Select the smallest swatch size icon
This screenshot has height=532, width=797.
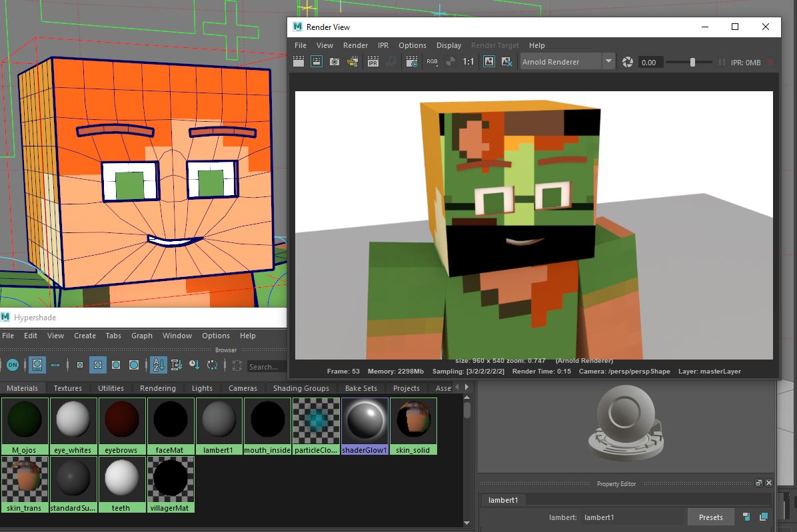pyautogui.click(x=80, y=364)
